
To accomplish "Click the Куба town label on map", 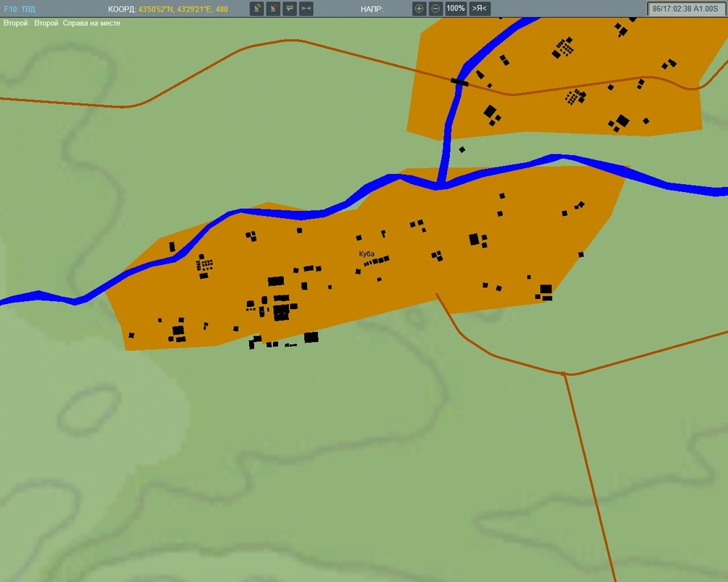I will click(367, 254).
